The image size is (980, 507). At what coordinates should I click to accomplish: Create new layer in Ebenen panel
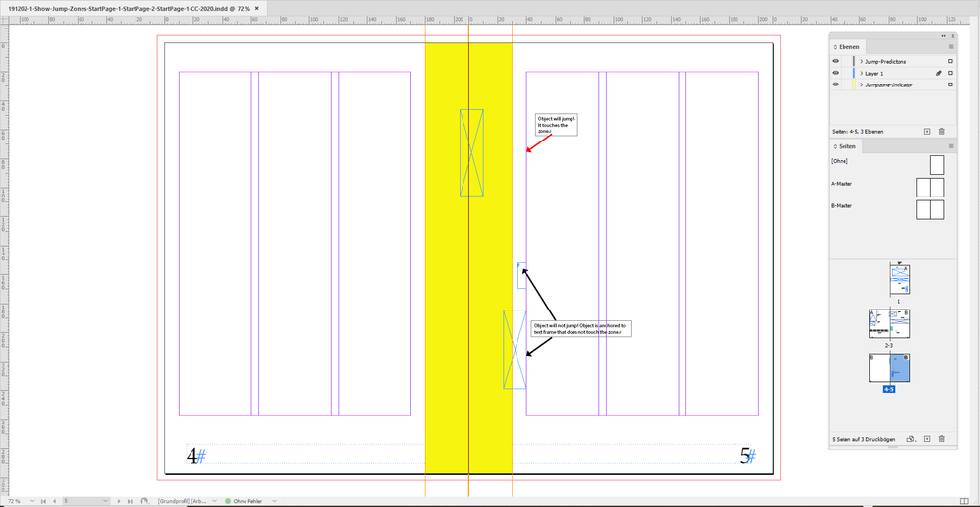click(927, 132)
